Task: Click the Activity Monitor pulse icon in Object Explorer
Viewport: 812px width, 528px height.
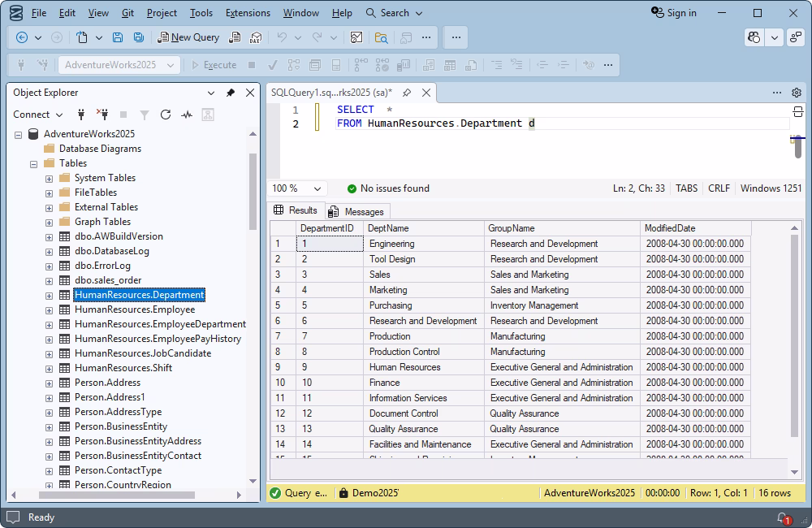Action: point(187,115)
